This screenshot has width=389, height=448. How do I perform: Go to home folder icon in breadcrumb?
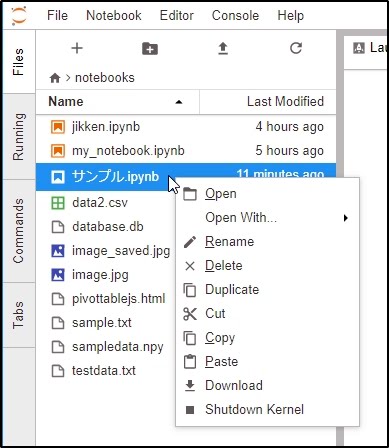pyautogui.click(x=55, y=78)
